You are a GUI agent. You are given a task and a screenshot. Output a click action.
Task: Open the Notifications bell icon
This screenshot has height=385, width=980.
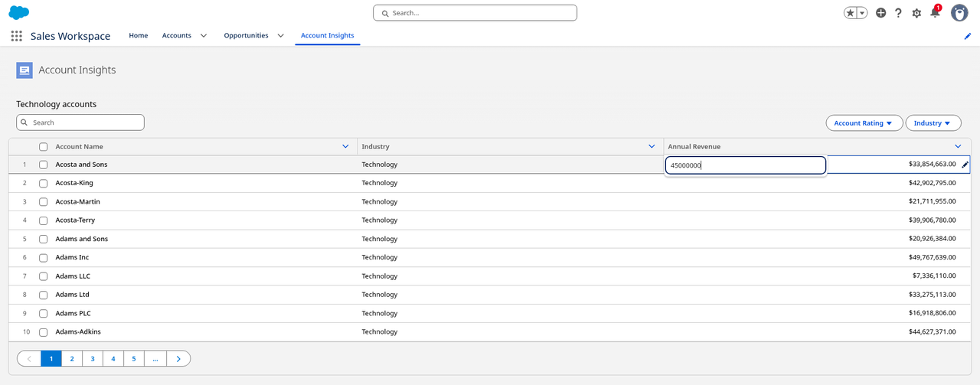coord(935,12)
